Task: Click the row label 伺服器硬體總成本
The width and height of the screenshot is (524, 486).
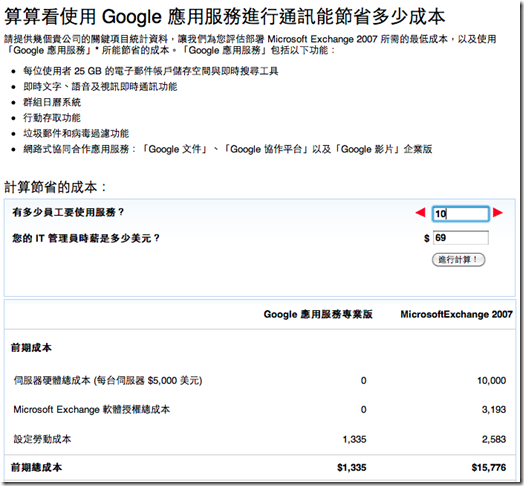Action: (108, 380)
